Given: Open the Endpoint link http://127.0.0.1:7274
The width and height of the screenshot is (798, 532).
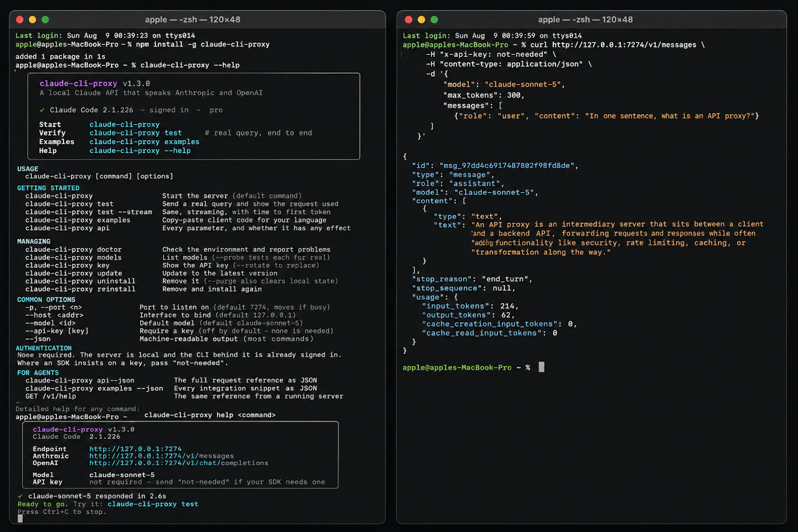Looking at the screenshot, I should (135, 449).
